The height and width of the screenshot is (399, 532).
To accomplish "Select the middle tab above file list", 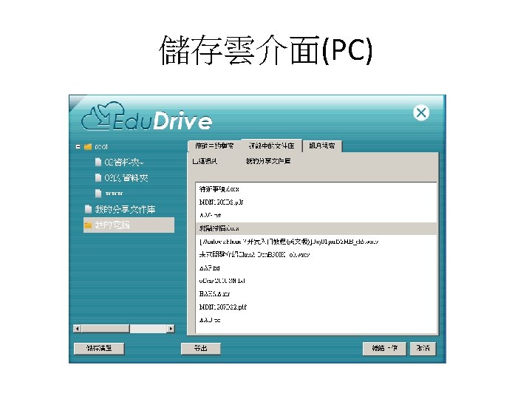I will (271, 146).
